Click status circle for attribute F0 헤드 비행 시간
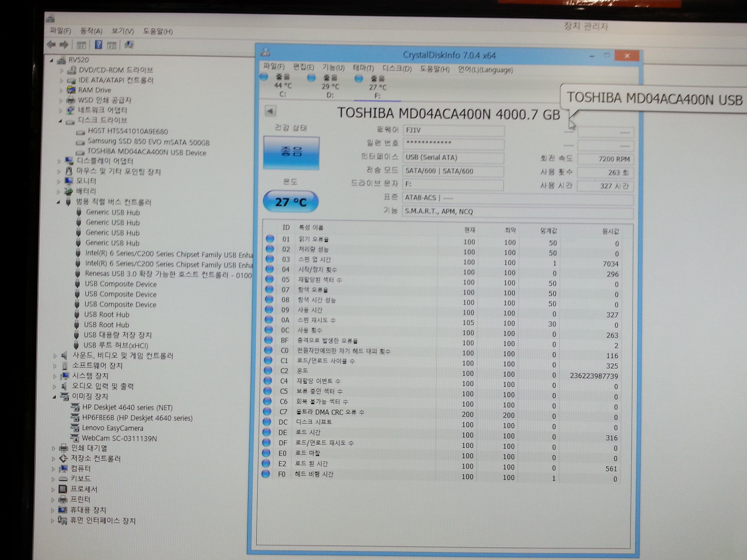The height and width of the screenshot is (560, 747). tap(266, 474)
